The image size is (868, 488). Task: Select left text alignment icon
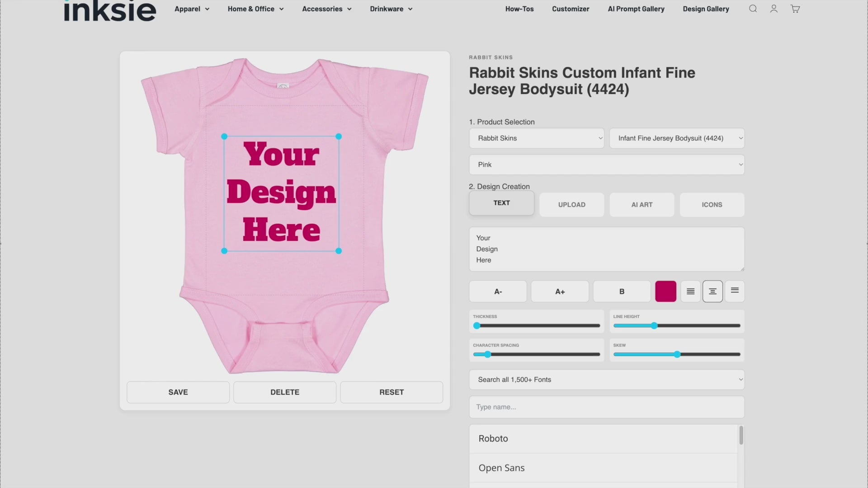tap(690, 291)
